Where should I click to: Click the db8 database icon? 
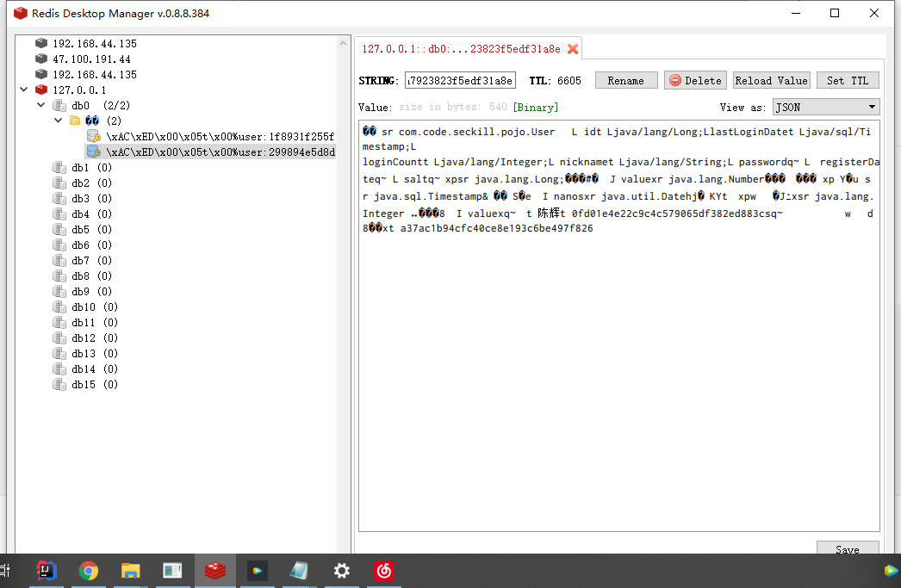pos(59,275)
